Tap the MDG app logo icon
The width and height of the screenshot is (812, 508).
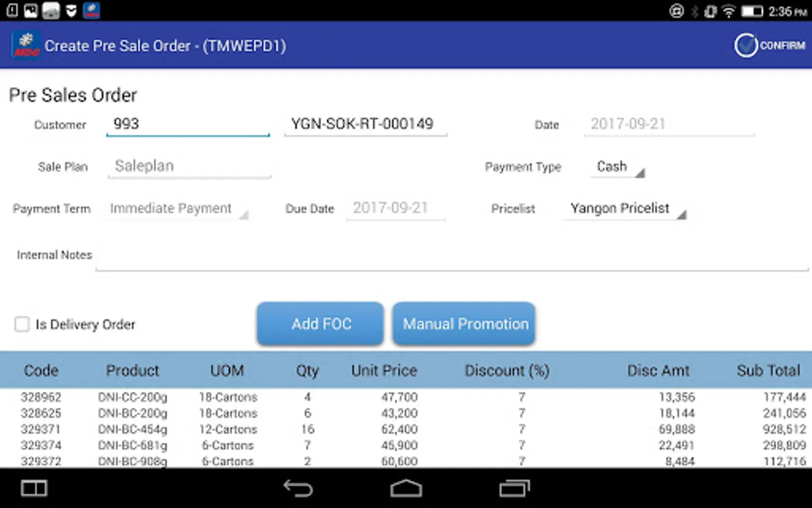pos(26,45)
